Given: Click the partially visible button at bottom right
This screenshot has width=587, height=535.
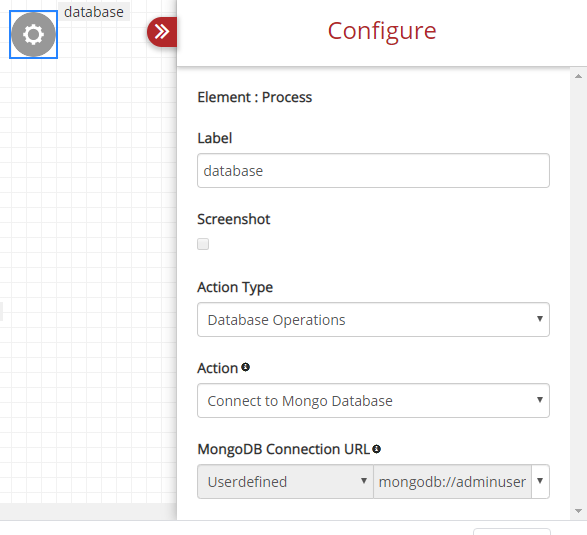Looking at the screenshot, I should point(512,532).
